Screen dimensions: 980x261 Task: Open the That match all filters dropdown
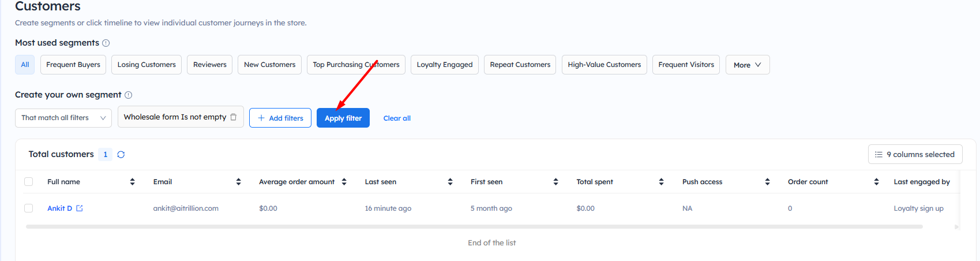click(x=63, y=118)
